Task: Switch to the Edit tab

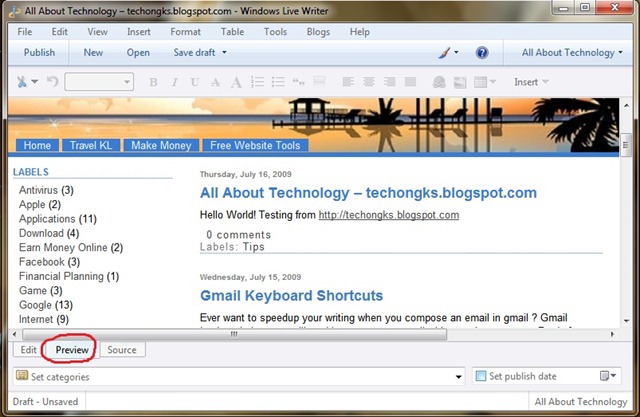Action: [28, 350]
